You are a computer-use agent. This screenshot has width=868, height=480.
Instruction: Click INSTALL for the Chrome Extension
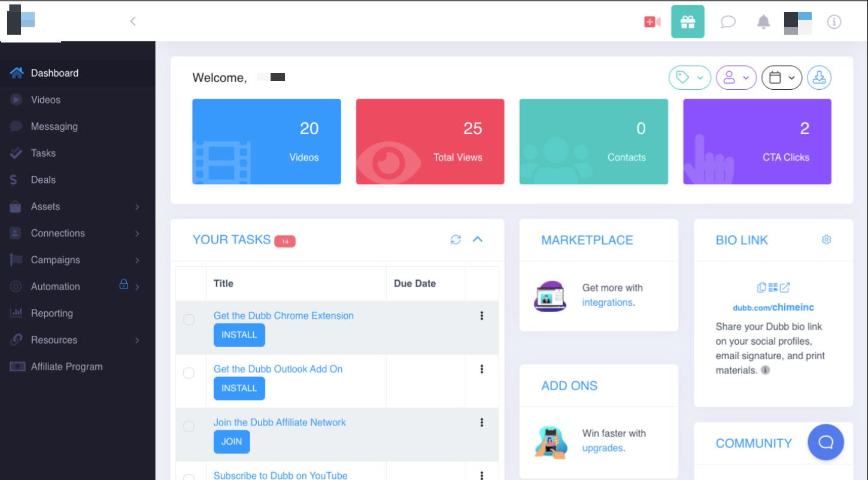tap(239, 335)
